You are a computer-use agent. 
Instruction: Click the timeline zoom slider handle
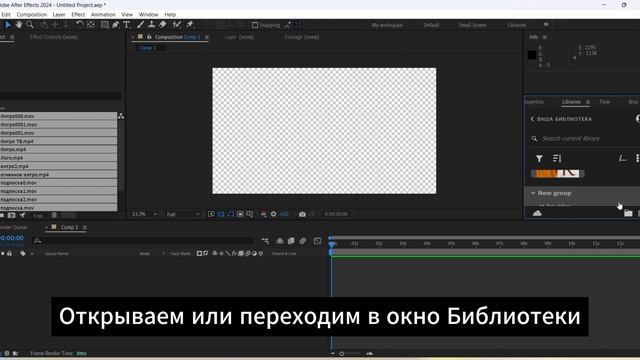342,353
